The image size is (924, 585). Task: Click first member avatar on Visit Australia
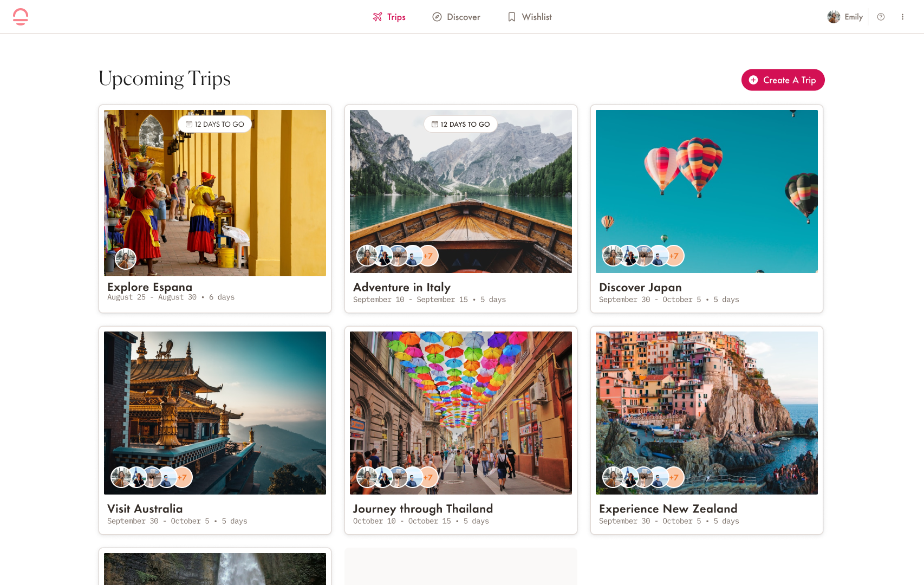(x=121, y=477)
